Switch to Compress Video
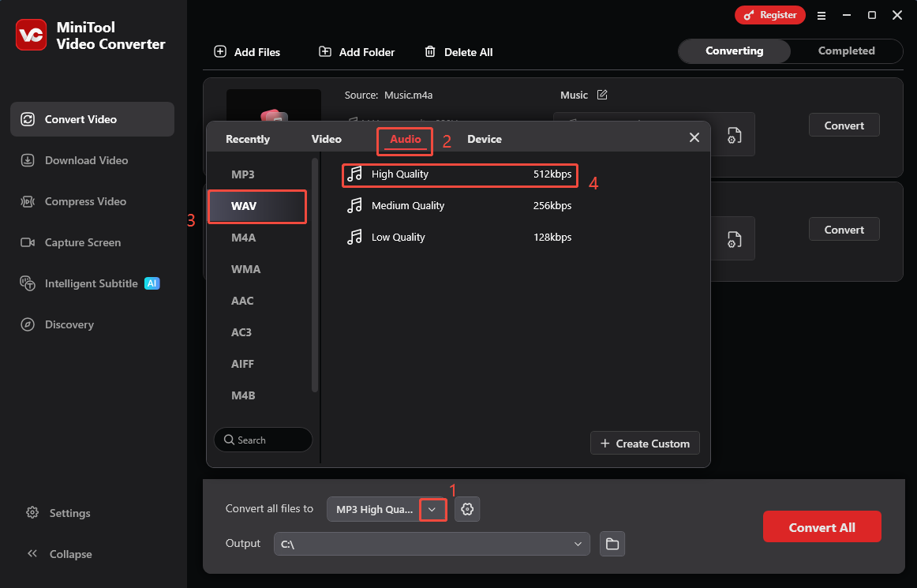The height and width of the screenshot is (588, 917). click(x=81, y=201)
